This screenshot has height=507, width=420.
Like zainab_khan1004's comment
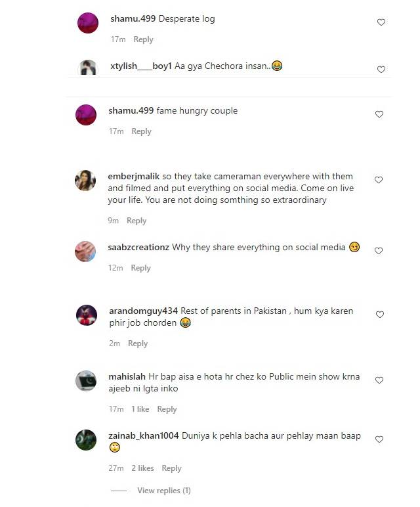click(x=379, y=439)
